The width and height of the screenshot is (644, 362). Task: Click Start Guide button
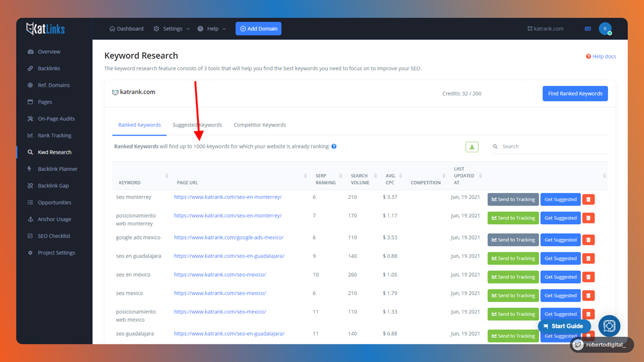(x=564, y=326)
